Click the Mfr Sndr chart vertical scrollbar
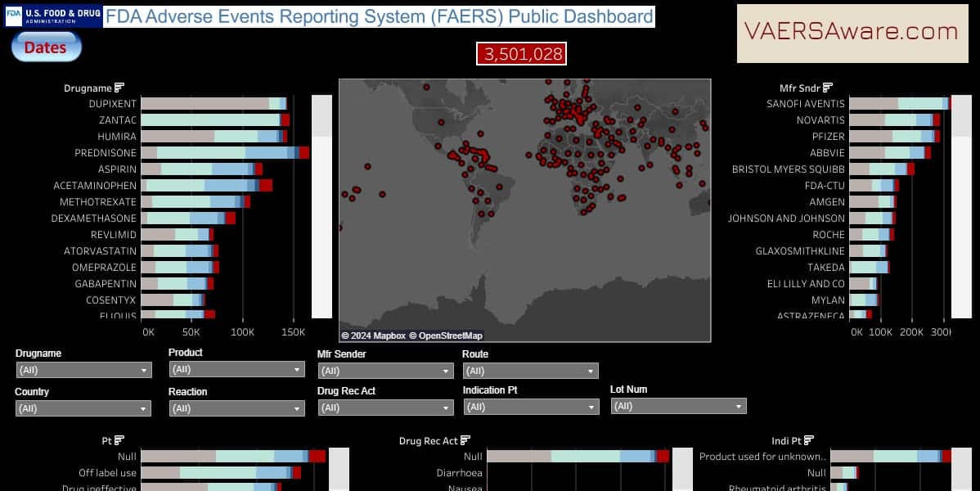The image size is (980, 491). pos(961,206)
